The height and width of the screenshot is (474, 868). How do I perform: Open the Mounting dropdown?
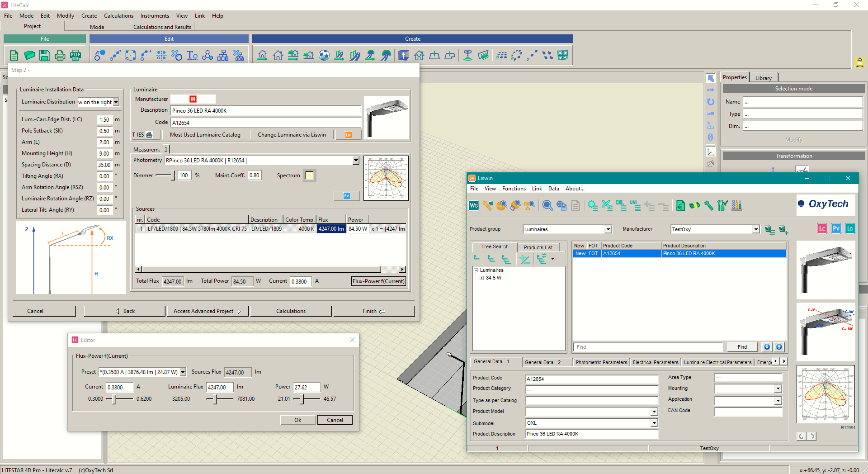tap(778, 389)
